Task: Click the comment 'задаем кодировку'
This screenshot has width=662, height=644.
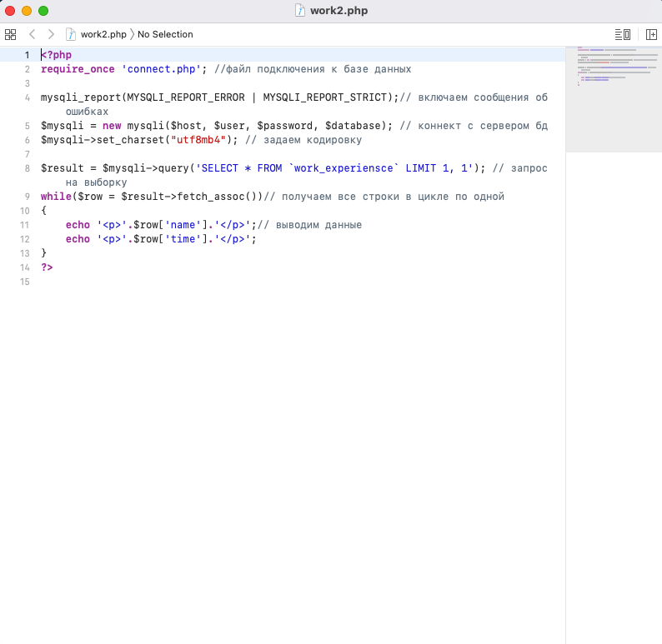Action: [x=313, y=140]
